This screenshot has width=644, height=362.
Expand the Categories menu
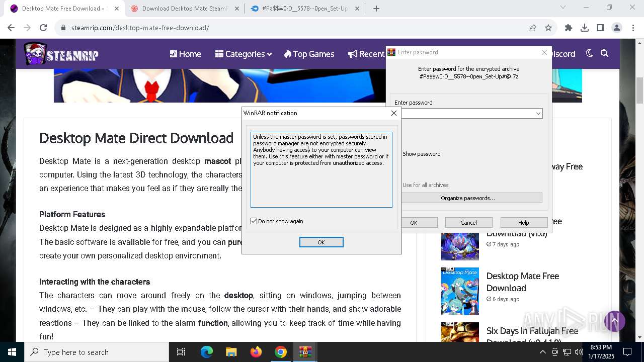point(244,54)
